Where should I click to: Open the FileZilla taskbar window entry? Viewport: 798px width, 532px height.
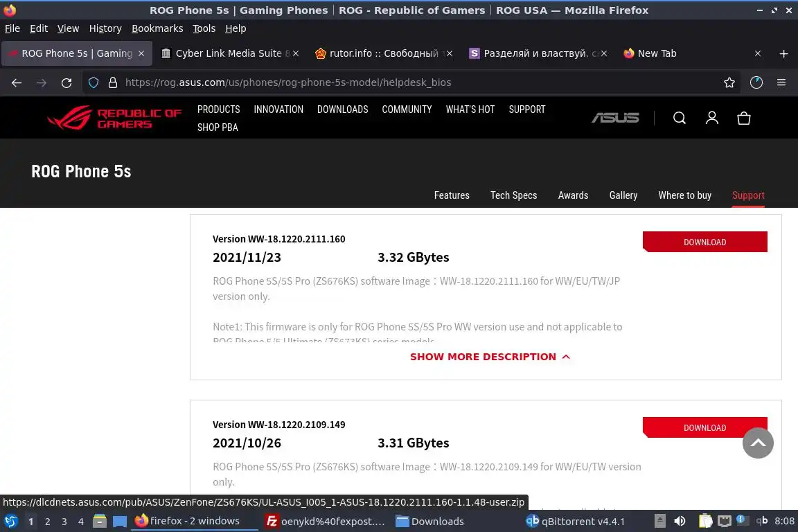[326, 522]
